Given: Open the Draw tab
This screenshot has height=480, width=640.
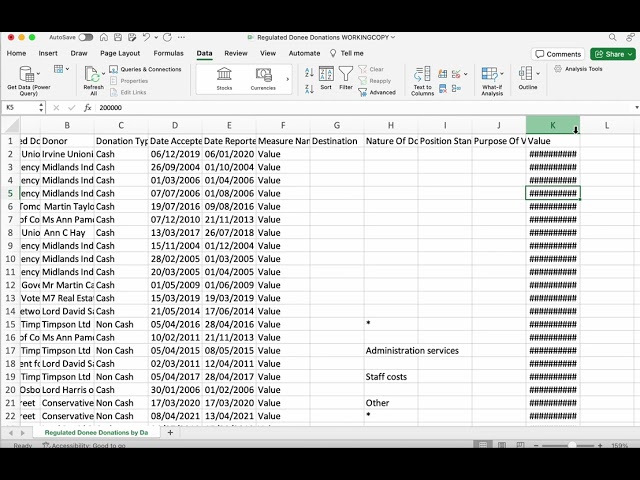Looking at the screenshot, I should point(79,53).
